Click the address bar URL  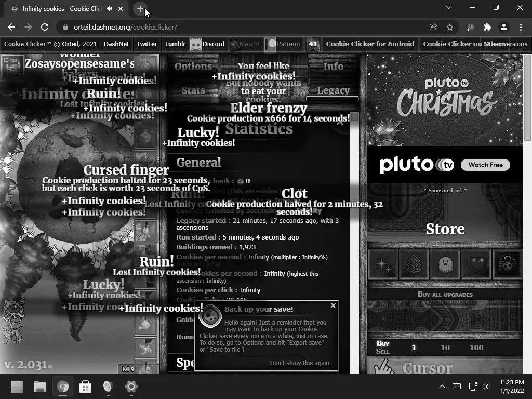point(125,27)
